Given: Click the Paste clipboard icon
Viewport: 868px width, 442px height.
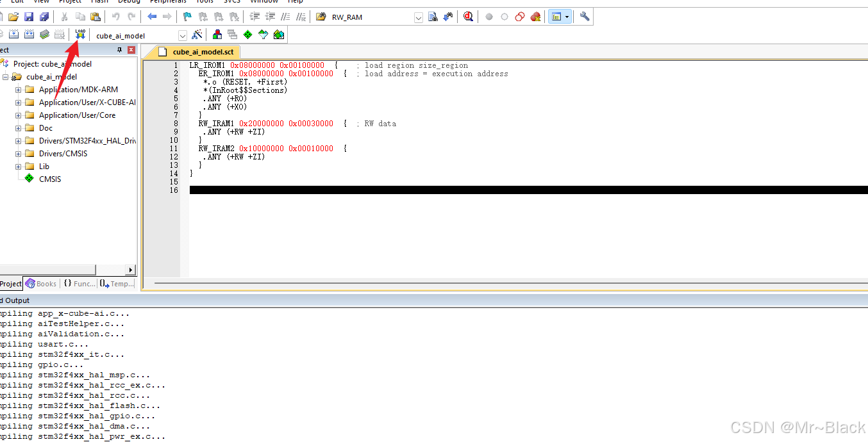Looking at the screenshot, I should (96, 17).
